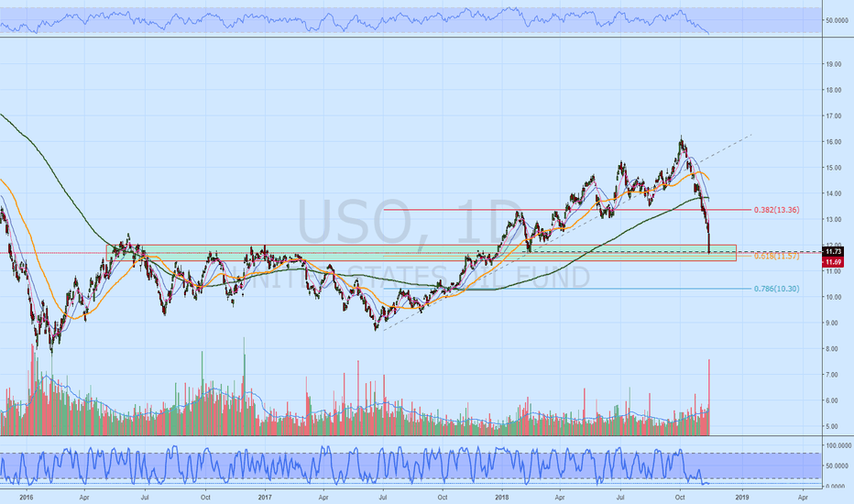The image size is (854, 504).
Task: Click the 2019 date on the time axis
Action: pyautogui.click(x=742, y=498)
